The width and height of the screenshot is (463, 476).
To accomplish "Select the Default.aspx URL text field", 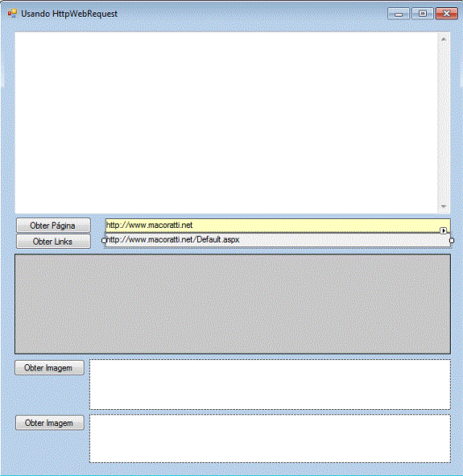I will 278,240.
